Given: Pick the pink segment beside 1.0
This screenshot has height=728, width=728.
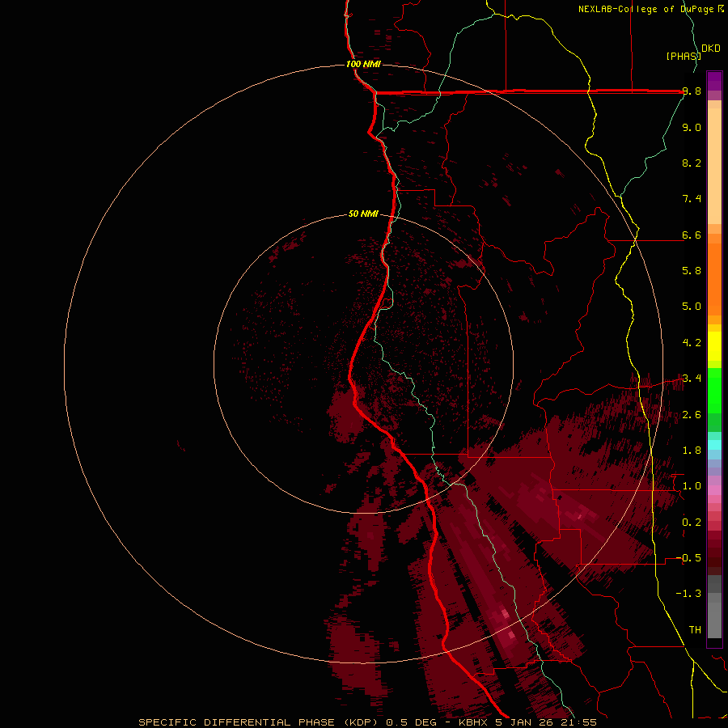Looking at the screenshot, I should [x=714, y=490].
